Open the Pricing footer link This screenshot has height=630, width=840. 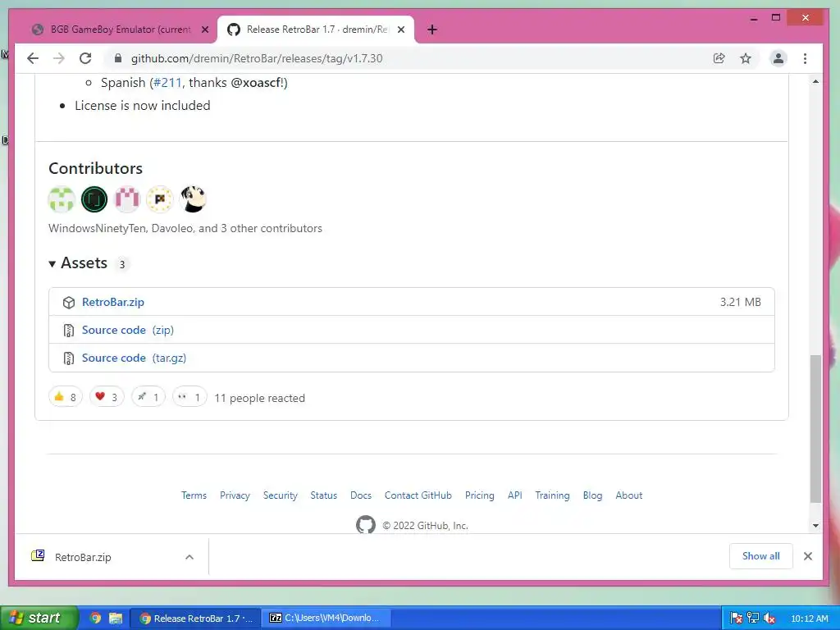(x=479, y=495)
